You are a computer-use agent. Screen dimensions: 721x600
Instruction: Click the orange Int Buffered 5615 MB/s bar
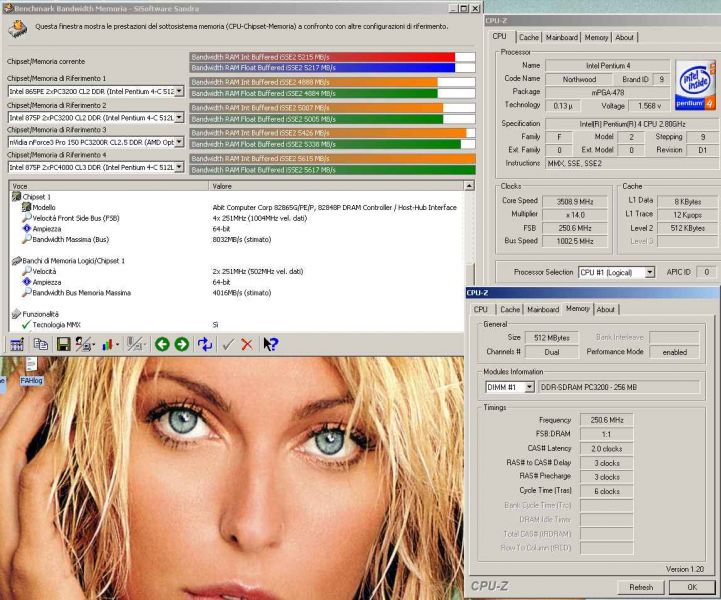332,159
